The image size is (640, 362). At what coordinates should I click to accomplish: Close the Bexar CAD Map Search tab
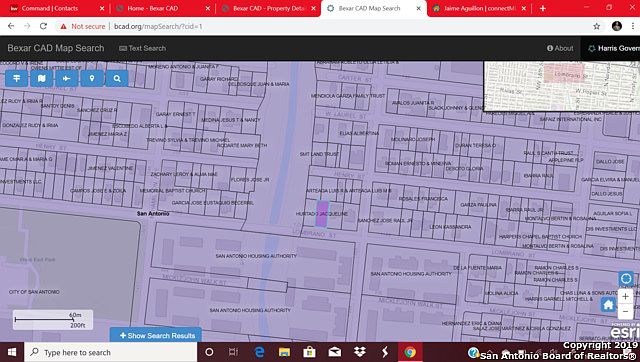418,8
